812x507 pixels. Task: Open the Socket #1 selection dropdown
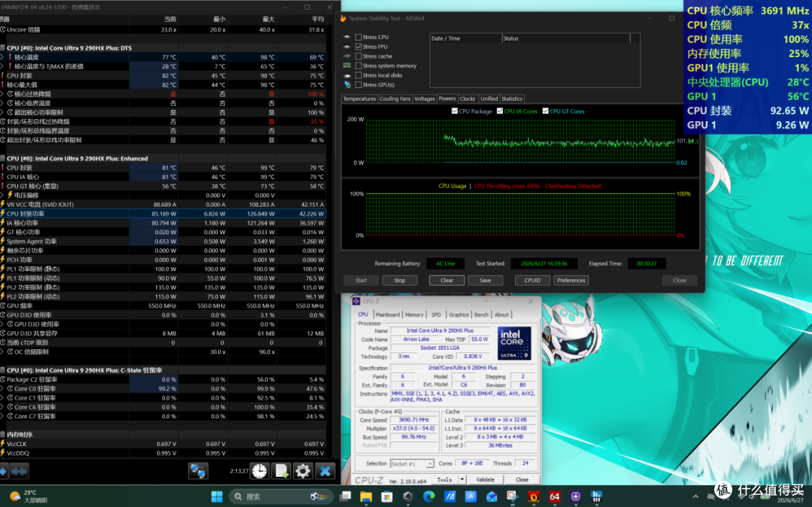click(x=412, y=463)
